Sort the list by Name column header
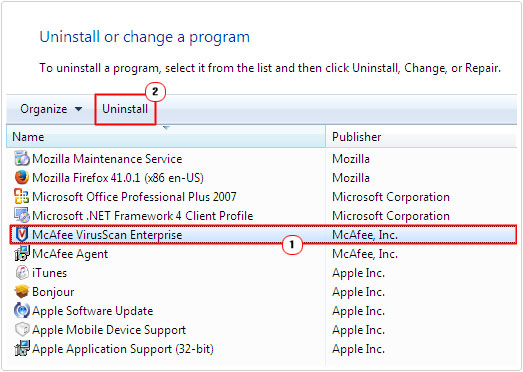Viewport: 523px width, 372px height. 166,137
